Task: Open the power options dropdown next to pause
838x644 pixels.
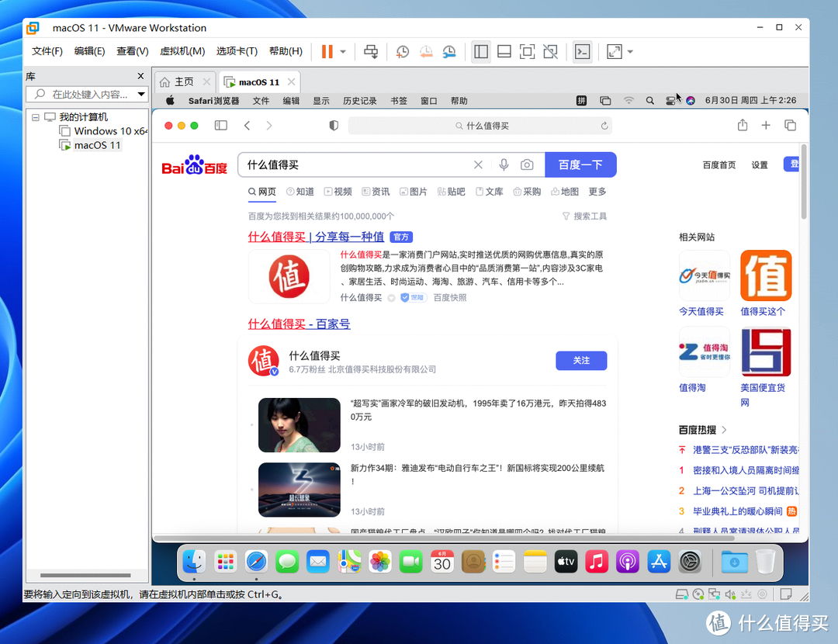Action: 343,52
